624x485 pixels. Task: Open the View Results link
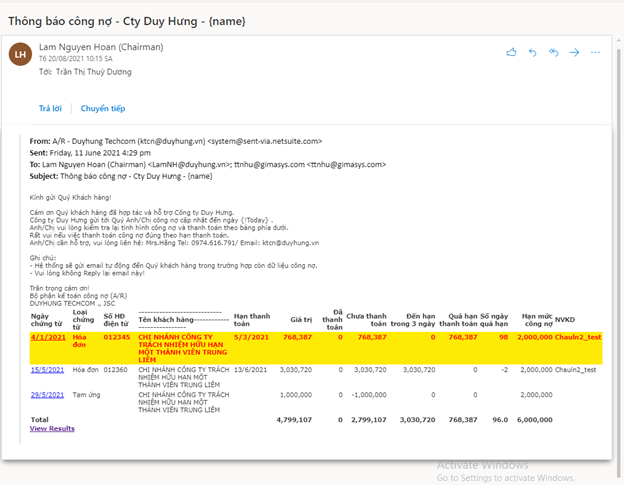click(x=52, y=429)
